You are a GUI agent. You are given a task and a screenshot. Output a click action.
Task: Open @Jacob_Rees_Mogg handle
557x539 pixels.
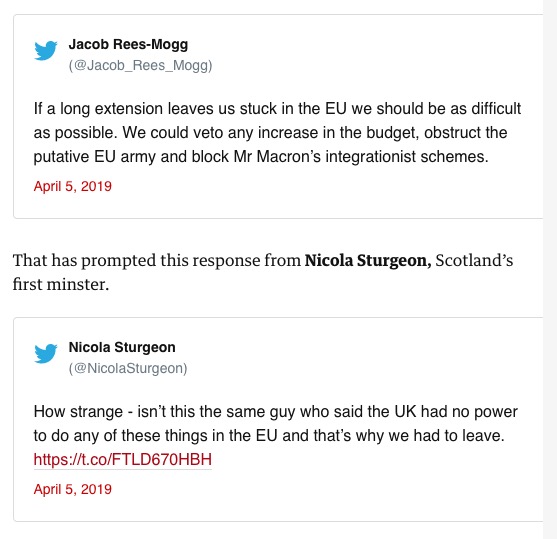pos(140,65)
